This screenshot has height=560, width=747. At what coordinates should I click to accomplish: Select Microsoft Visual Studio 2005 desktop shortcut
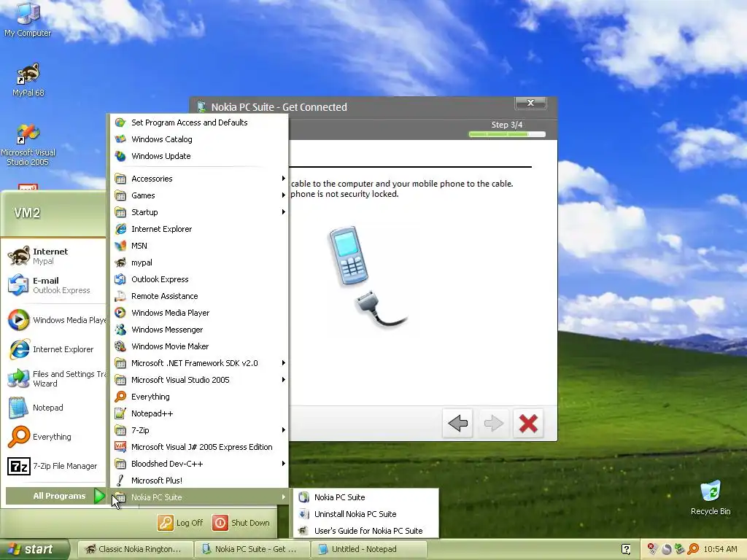(28, 144)
